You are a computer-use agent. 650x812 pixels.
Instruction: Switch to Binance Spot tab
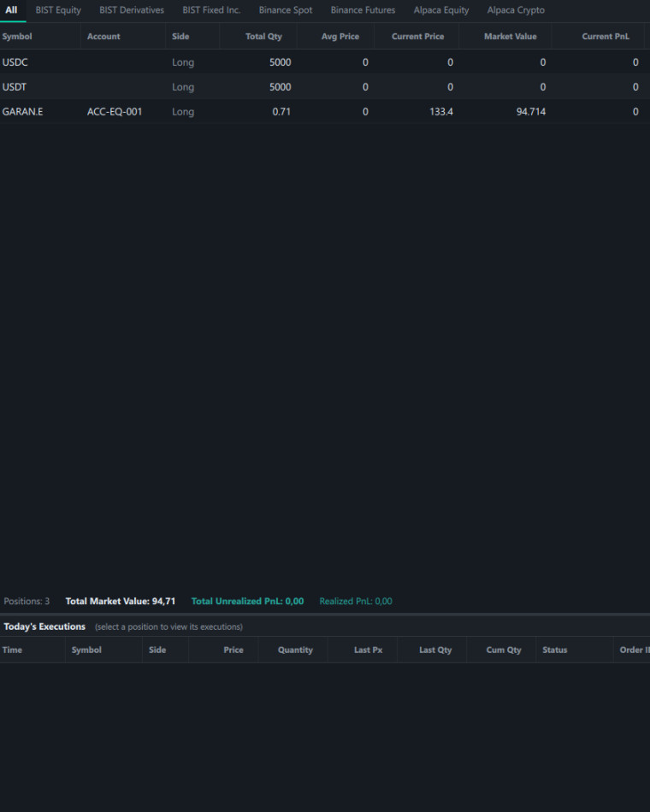[286, 10]
